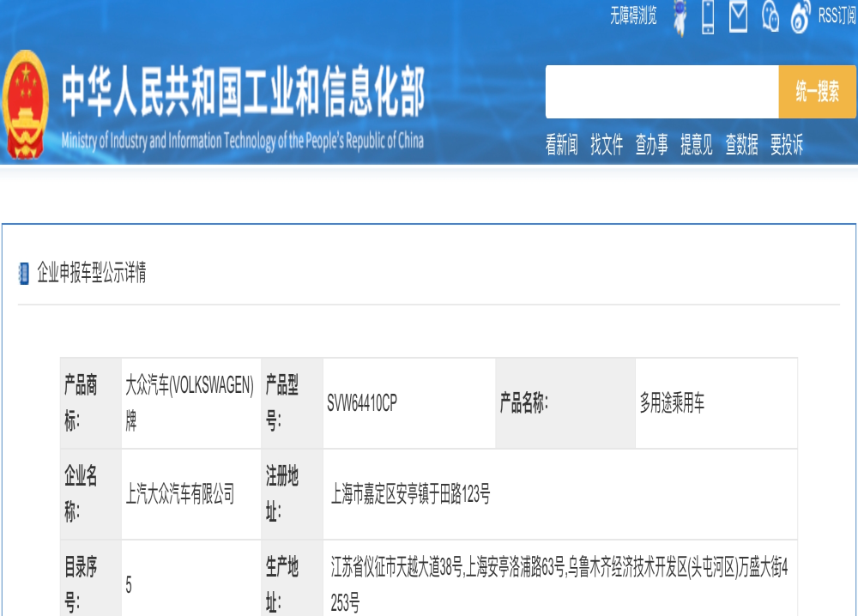Image resolution: width=858 pixels, height=616 pixels.
Task: Click the blue notebook icon beside 企业申报车型公示详情
Action: coord(23,274)
